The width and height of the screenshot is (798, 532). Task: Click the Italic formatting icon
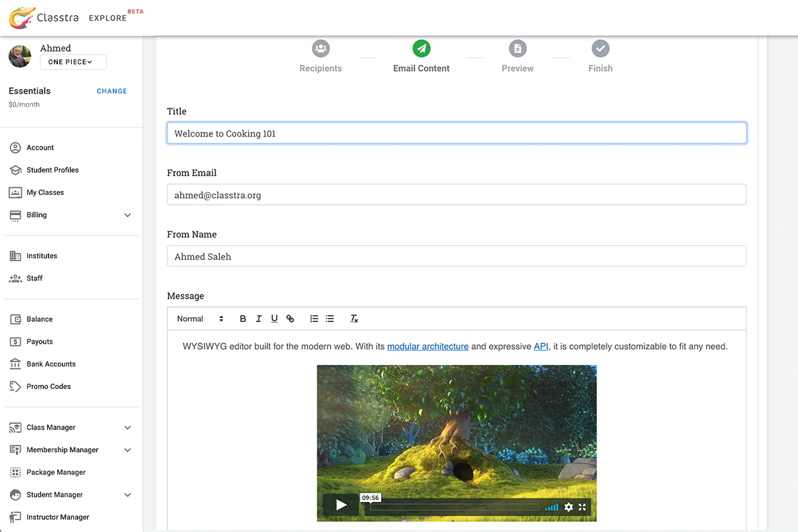pos(259,319)
